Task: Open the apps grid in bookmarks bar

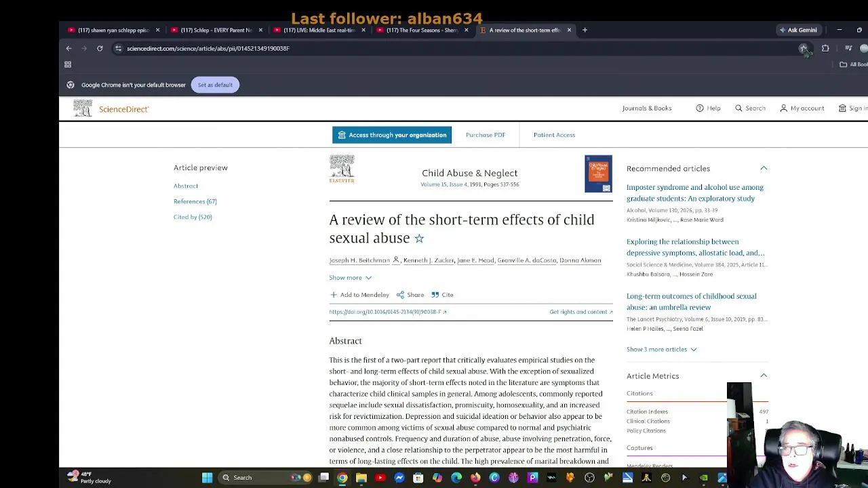Action: tap(68, 64)
